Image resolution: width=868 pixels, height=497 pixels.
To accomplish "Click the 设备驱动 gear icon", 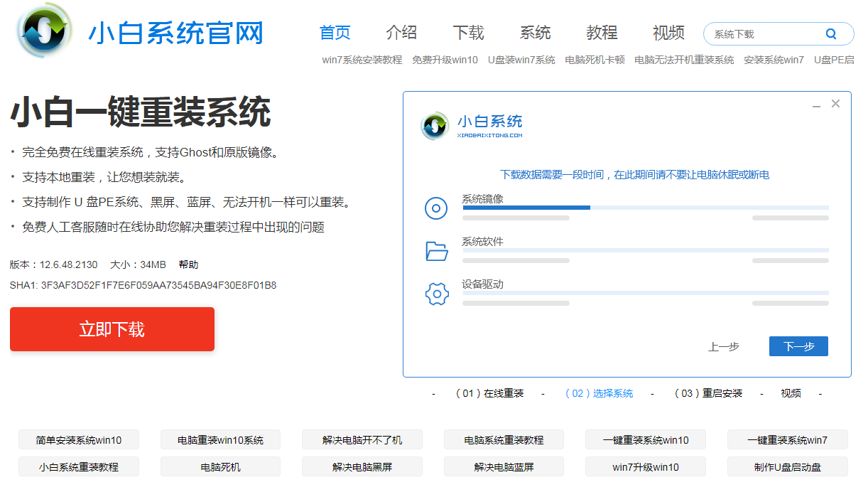I will (436, 294).
